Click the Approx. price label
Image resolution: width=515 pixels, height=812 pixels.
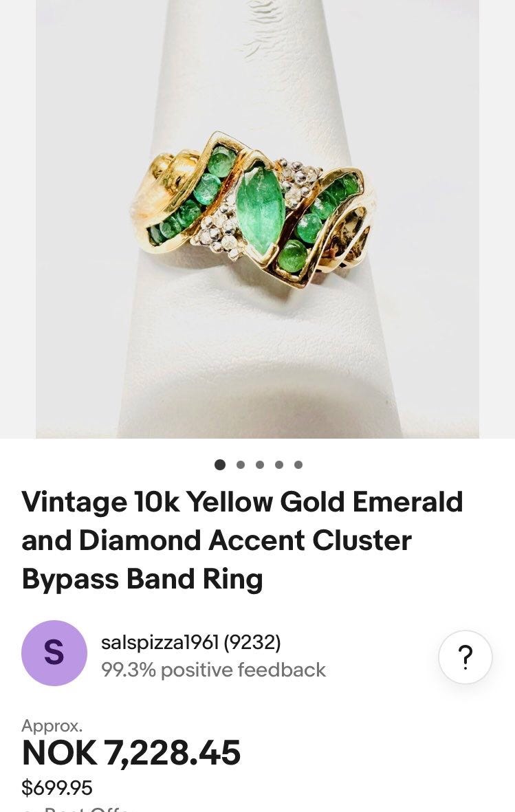click(x=52, y=725)
